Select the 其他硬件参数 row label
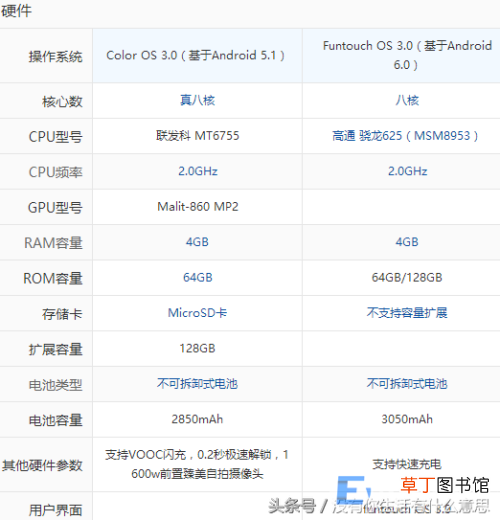 coord(42,465)
